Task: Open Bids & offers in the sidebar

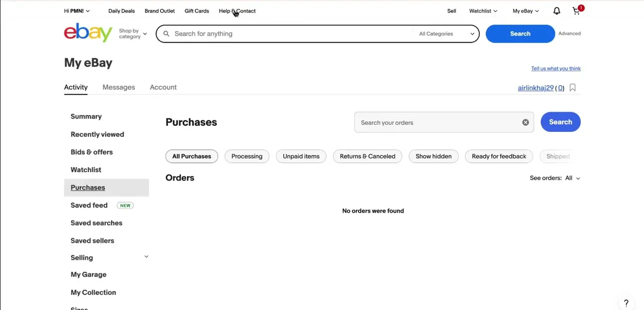Action: [x=92, y=152]
